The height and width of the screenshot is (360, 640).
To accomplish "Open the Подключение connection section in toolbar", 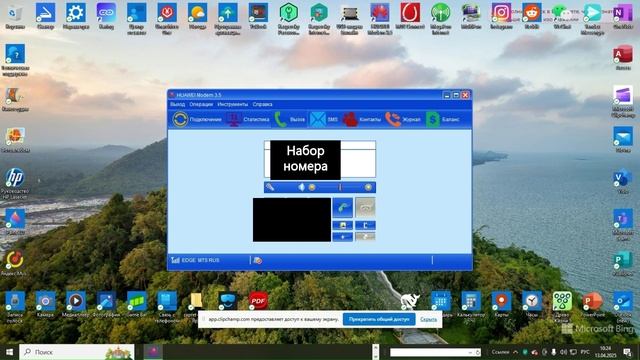I will [x=197, y=119].
